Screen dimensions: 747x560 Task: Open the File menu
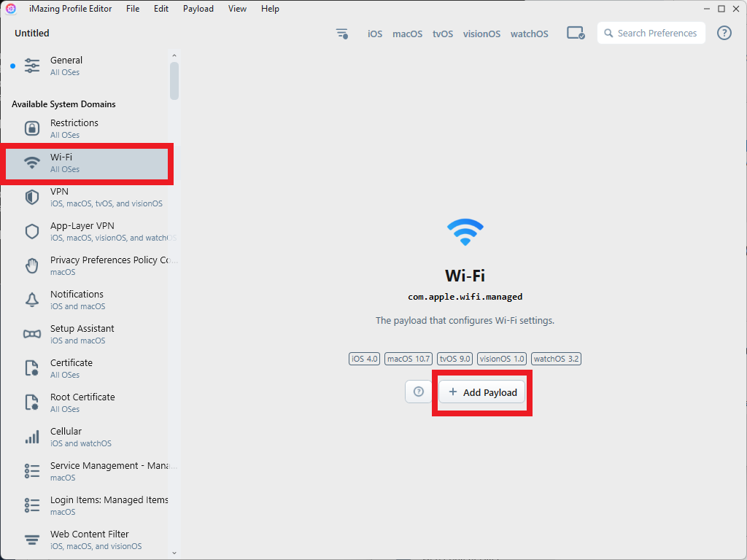point(133,9)
